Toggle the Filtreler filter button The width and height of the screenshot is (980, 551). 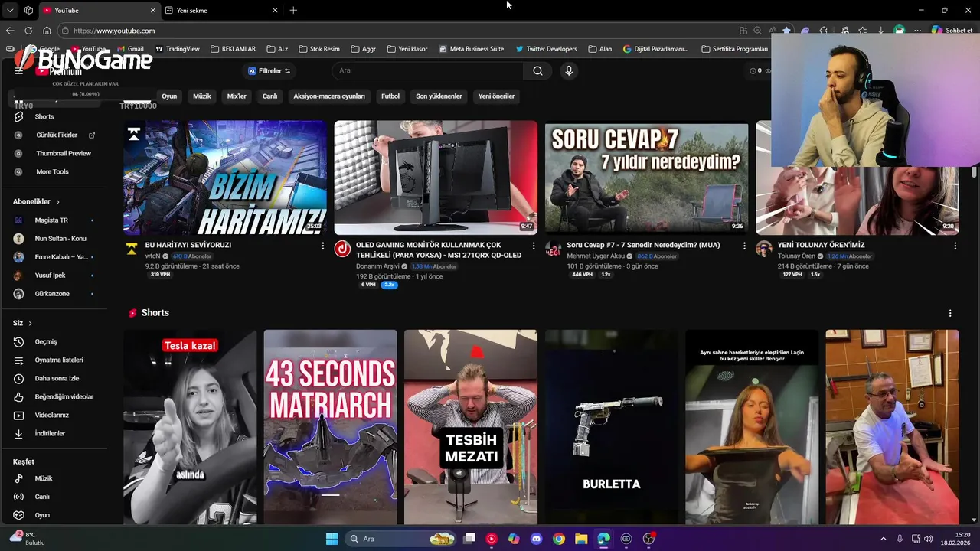point(269,70)
